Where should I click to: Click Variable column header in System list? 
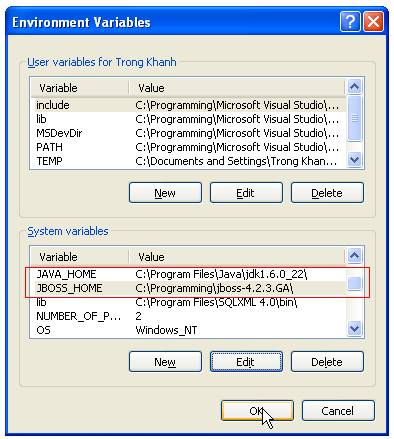(x=80, y=257)
